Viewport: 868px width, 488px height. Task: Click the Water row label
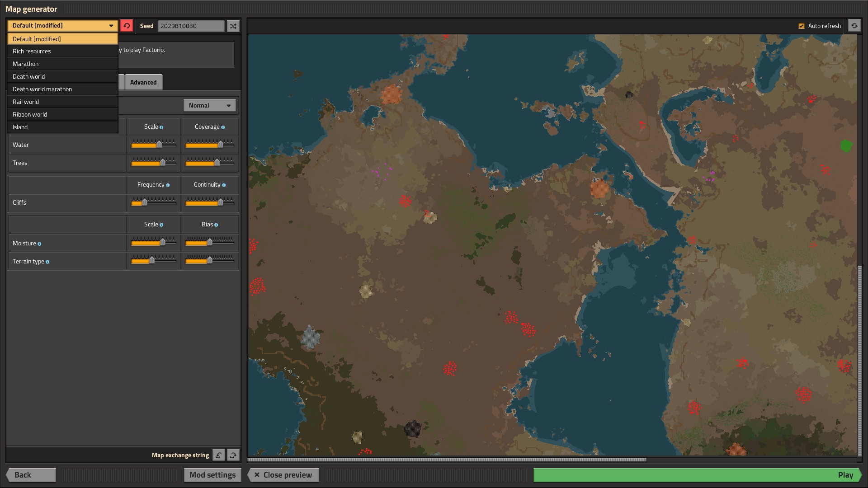[21, 145]
